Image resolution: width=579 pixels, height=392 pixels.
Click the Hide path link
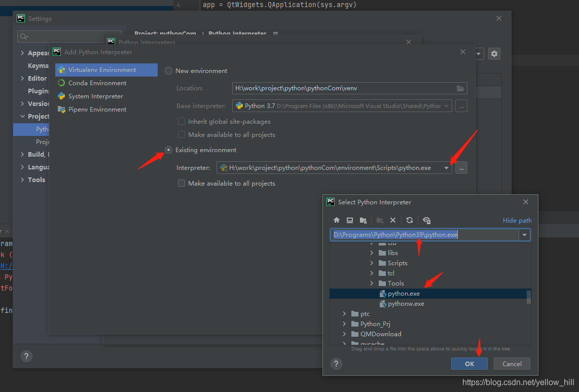coord(517,220)
